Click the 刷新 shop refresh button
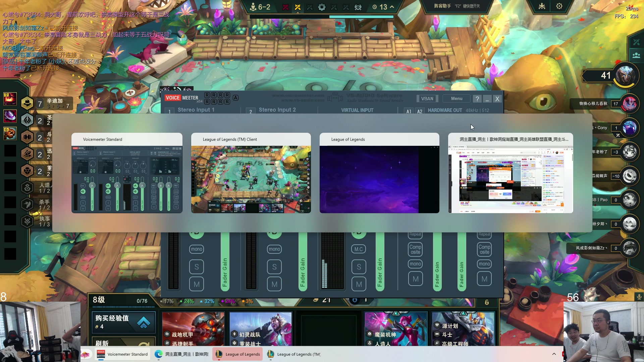The height and width of the screenshot is (362, 644). [x=123, y=341]
